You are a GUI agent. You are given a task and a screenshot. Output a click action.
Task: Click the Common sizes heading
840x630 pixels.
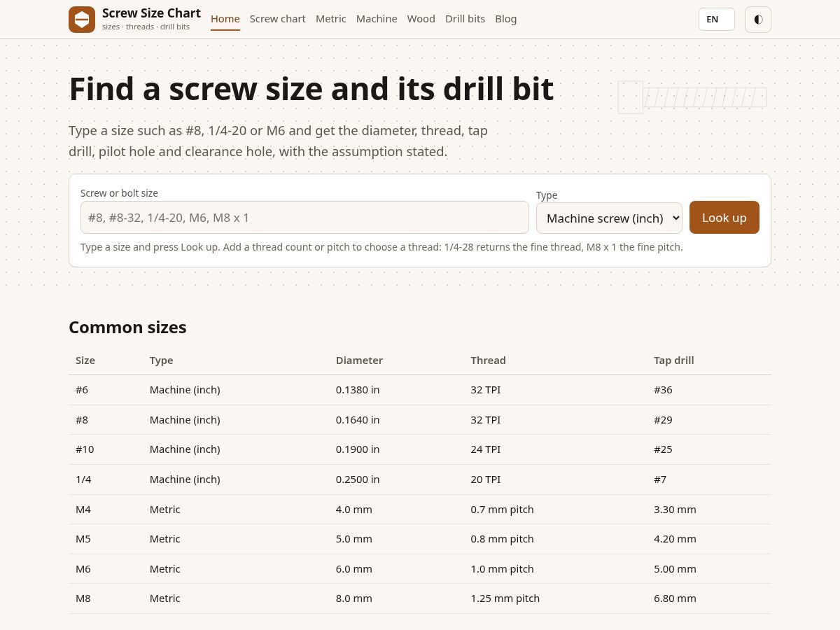click(127, 328)
